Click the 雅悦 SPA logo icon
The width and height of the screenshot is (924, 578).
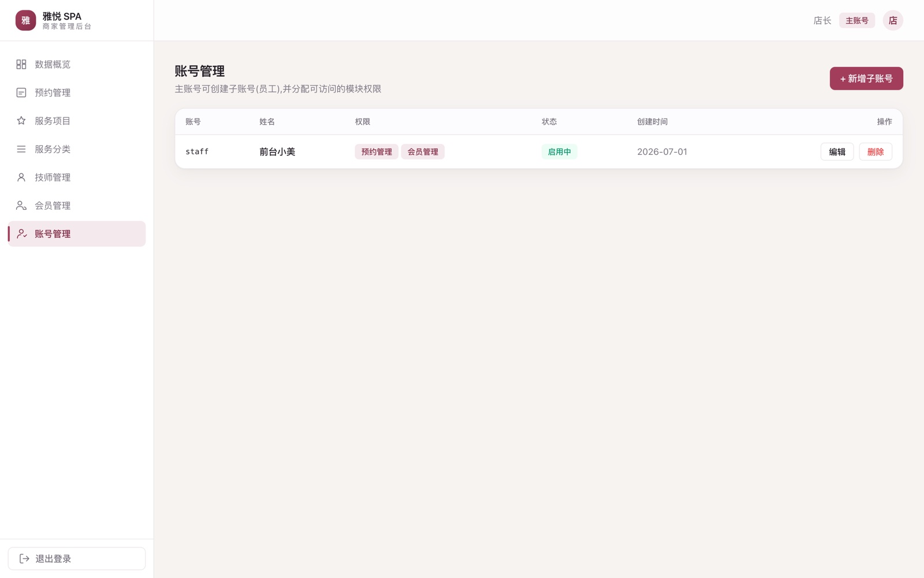point(25,20)
